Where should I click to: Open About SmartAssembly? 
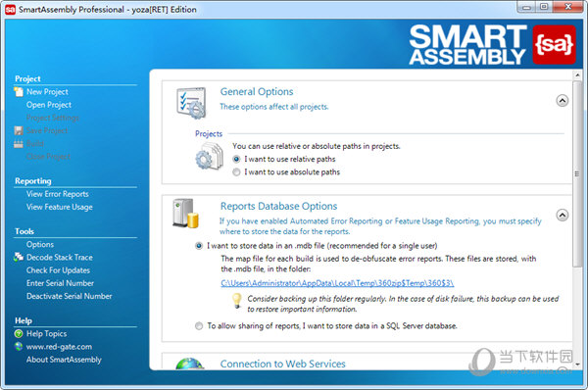64,360
